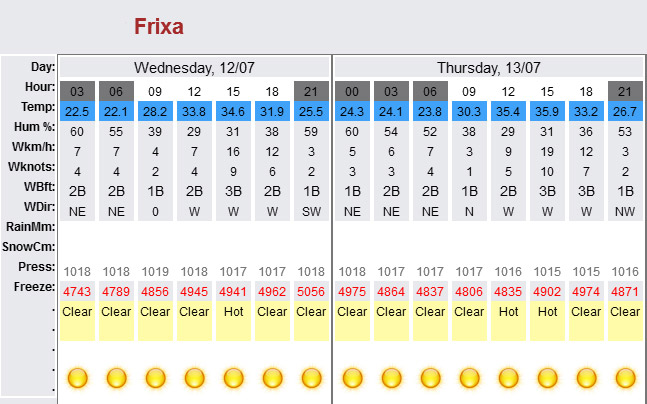Screen dimensions: 647x404
Task: Select the Thursday, 13/07 day header
Action: click(x=489, y=67)
